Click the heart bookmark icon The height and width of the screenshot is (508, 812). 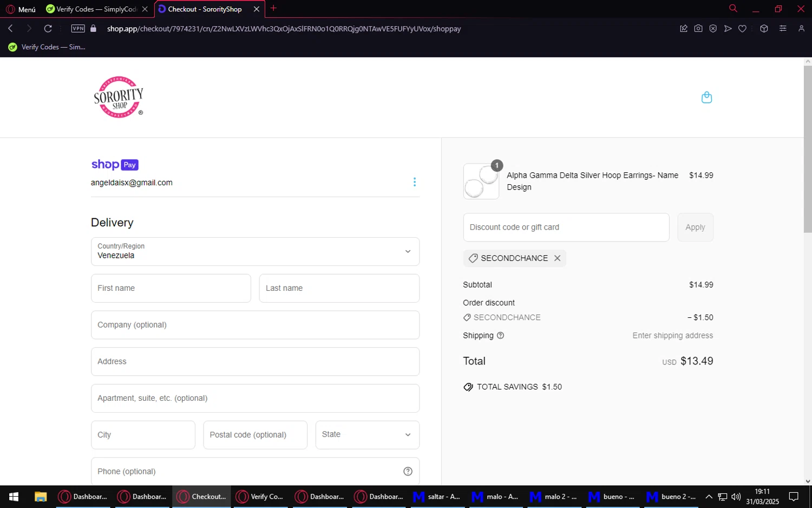(742, 29)
